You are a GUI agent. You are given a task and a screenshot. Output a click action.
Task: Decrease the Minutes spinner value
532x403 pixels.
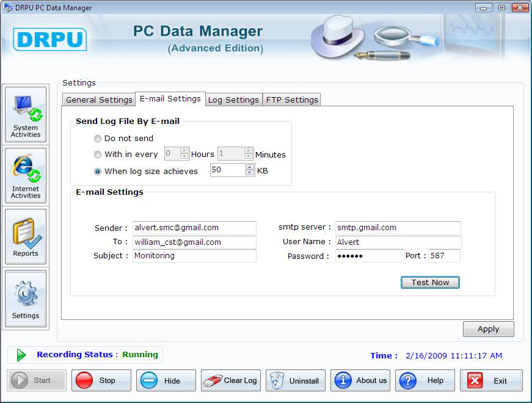click(x=249, y=156)
